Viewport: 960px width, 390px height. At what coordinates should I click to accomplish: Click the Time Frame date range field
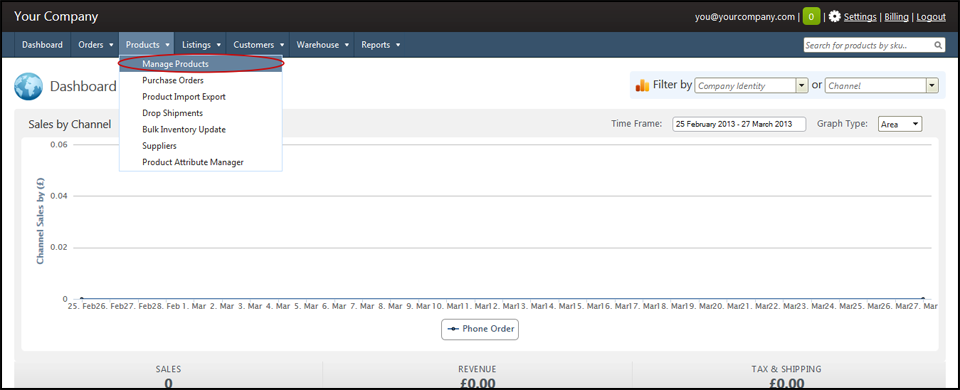[739, 124]
